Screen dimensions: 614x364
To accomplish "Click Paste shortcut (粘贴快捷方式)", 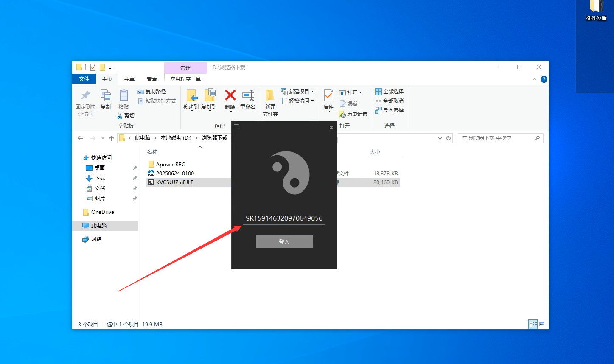I will click(157, 101).
